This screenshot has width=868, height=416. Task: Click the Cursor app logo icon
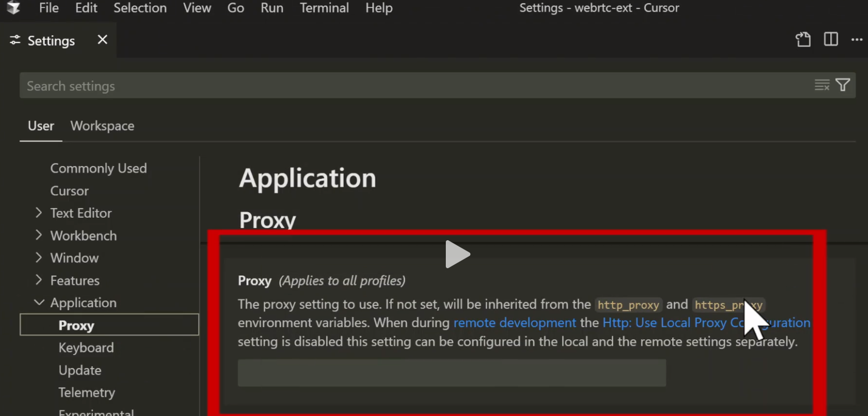coord(13,8)
